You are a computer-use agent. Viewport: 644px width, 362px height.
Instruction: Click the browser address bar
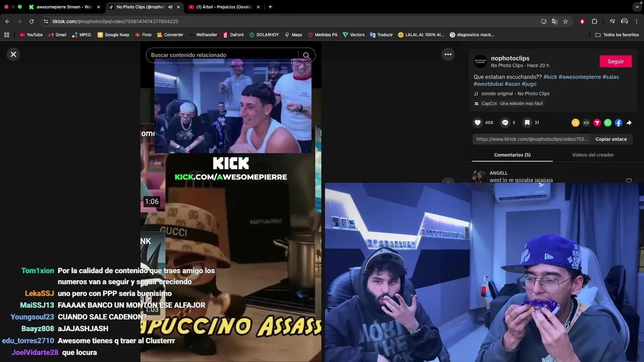click(292, 22)
